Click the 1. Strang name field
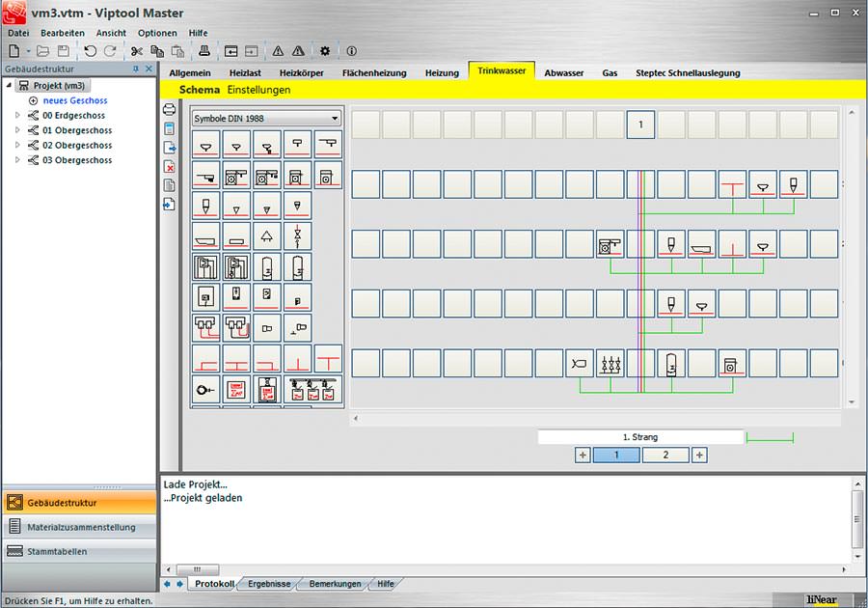Viewport: 868px width, 608px height. (640, 437)
